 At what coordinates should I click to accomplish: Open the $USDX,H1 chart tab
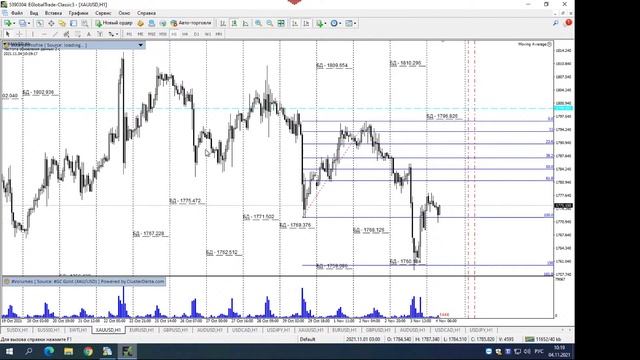click(17, 330)
